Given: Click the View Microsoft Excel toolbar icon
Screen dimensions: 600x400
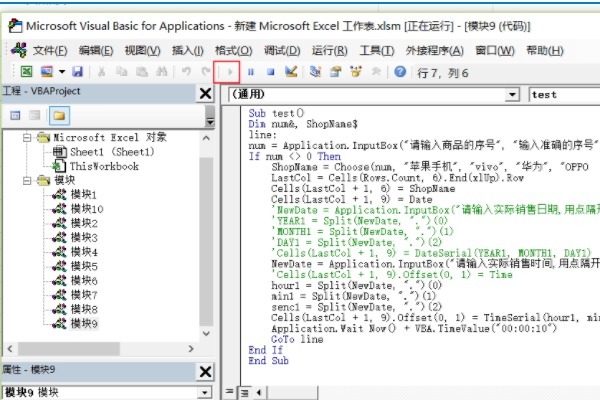Looking at the screenshot, I should (26, 72).
